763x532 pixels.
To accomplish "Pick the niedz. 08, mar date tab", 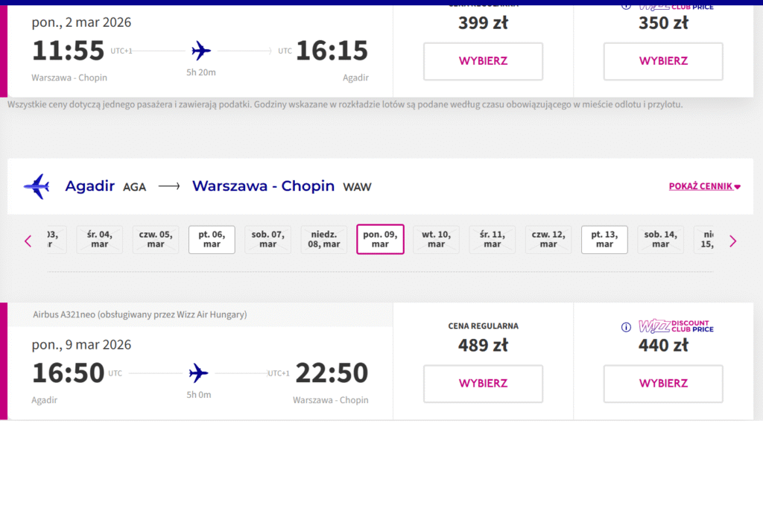I will pos(324,240).
